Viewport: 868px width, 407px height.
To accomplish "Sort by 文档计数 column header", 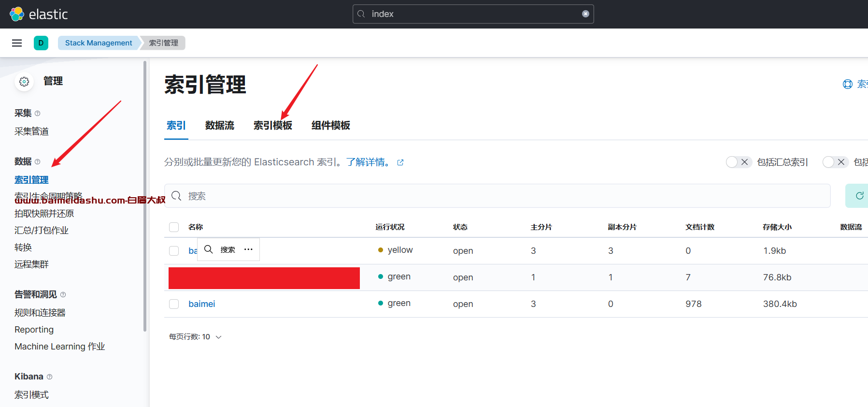I will click(700, 227).
